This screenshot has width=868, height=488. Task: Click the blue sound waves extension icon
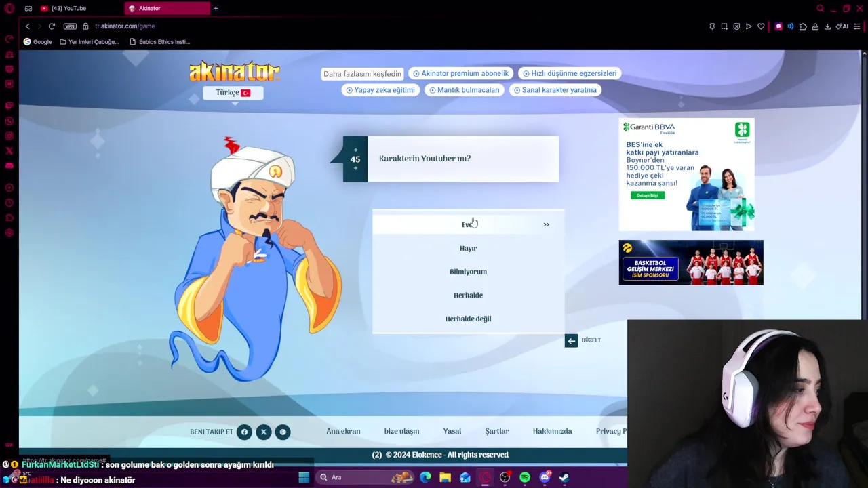[x=791, y=26]
